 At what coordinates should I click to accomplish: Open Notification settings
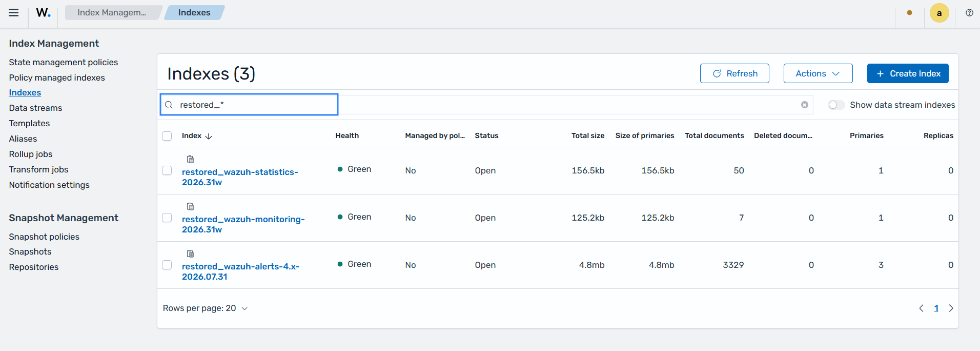49,185
